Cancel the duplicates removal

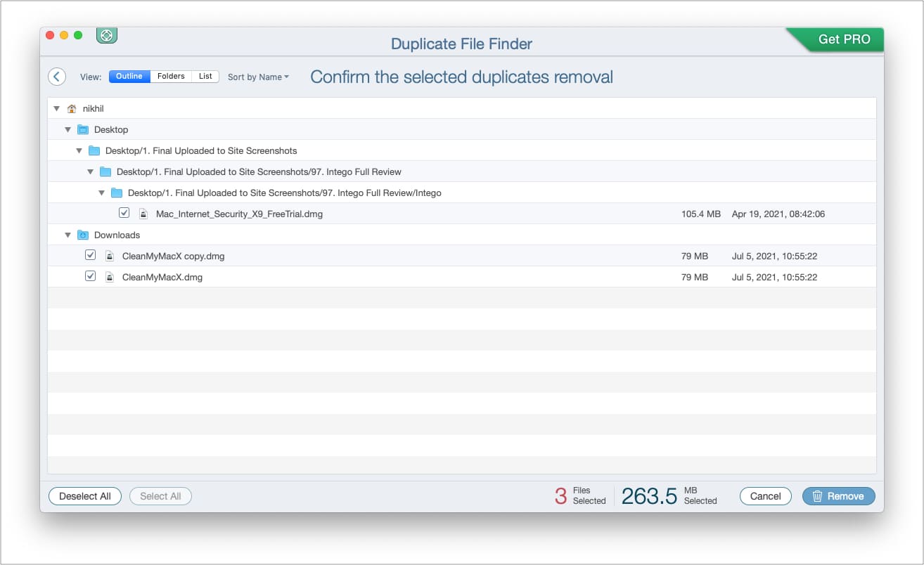[766, 496]
